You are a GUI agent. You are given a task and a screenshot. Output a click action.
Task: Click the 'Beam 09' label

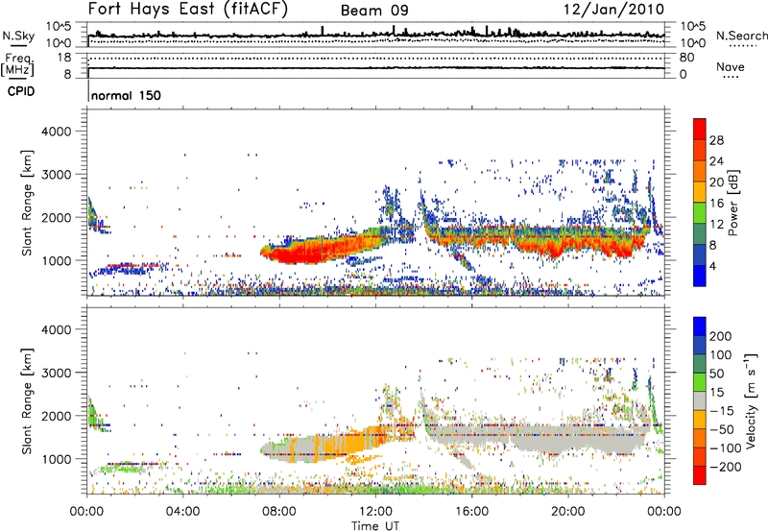click(374, 11)
